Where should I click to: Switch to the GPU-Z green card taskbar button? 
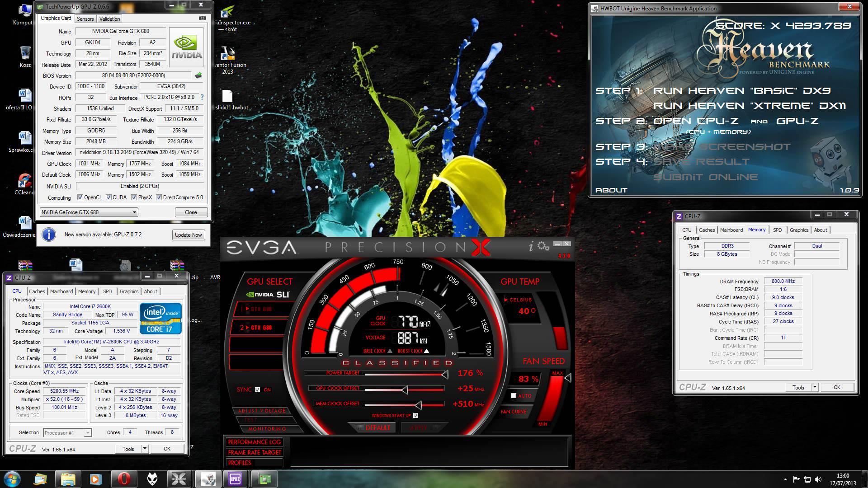[x=264, y=479]
